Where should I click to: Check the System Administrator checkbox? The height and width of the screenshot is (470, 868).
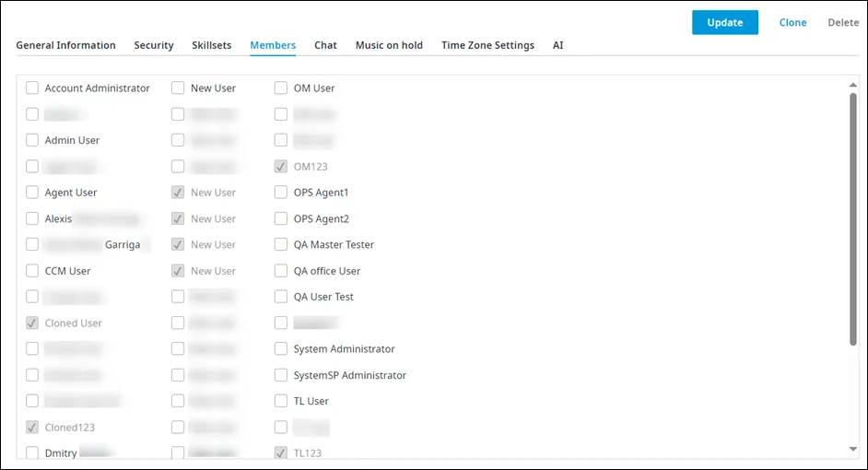281,348
